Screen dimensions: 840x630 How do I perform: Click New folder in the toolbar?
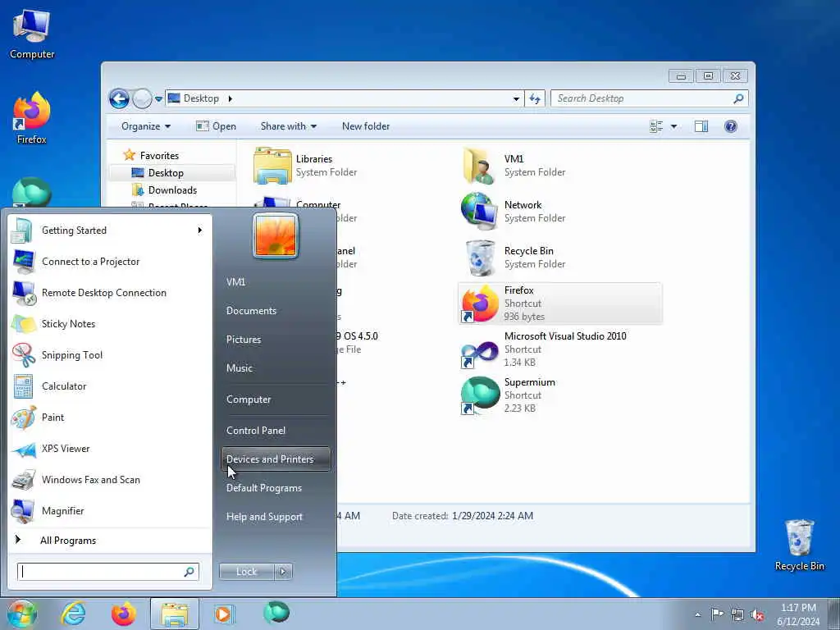point(366,126)
